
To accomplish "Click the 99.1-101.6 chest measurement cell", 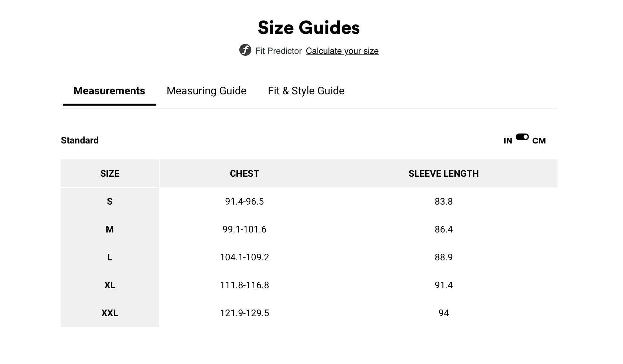I will [x=244, y=229].
